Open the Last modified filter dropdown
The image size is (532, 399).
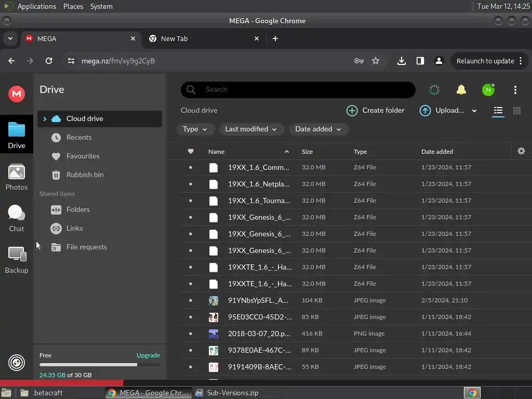251,129
